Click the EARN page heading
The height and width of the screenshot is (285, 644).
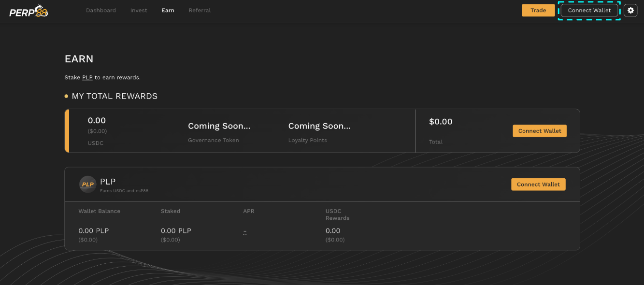pyautogui.click(x=79, y=59)
